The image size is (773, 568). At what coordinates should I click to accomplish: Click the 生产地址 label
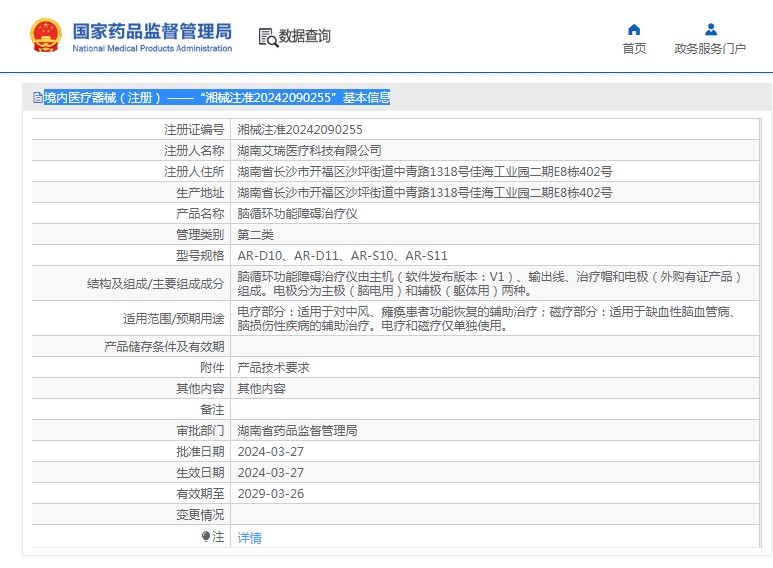point(200,193)
